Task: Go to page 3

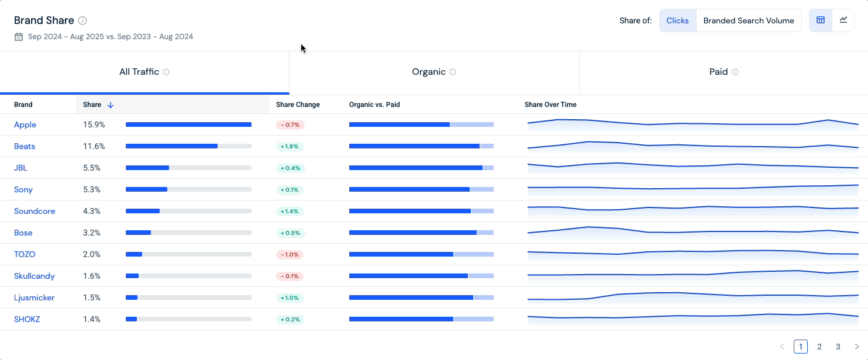Action: [x=838, y=347]
